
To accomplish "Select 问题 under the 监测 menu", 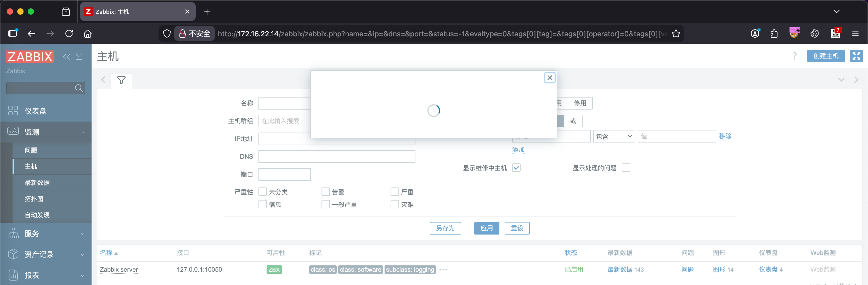I will pos(31,150).
